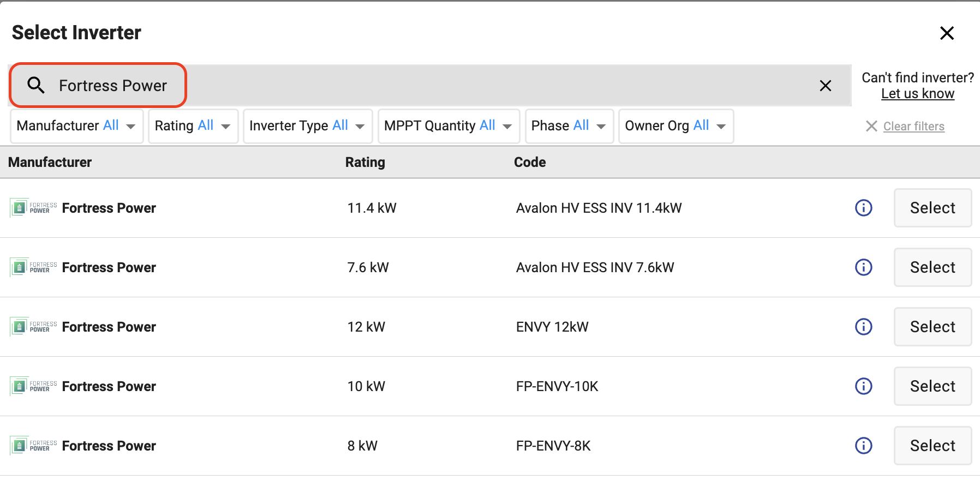Click the Code column header
980x480 pixels.
530,162
